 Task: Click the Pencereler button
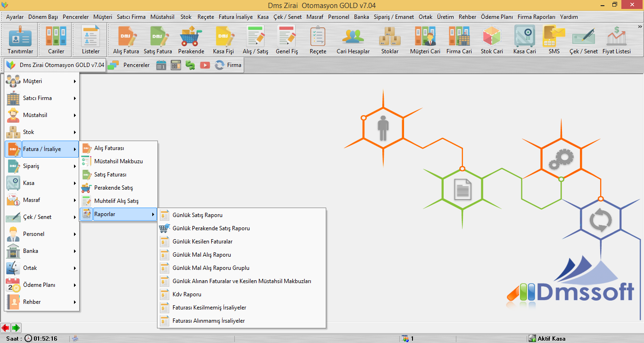(130, 65)
